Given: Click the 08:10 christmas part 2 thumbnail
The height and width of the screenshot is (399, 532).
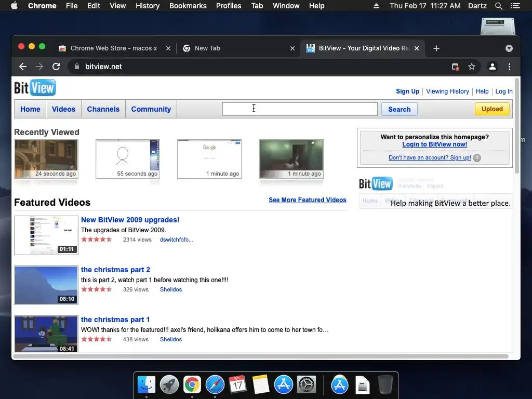Looking at the screenshot, I should 46,285.
